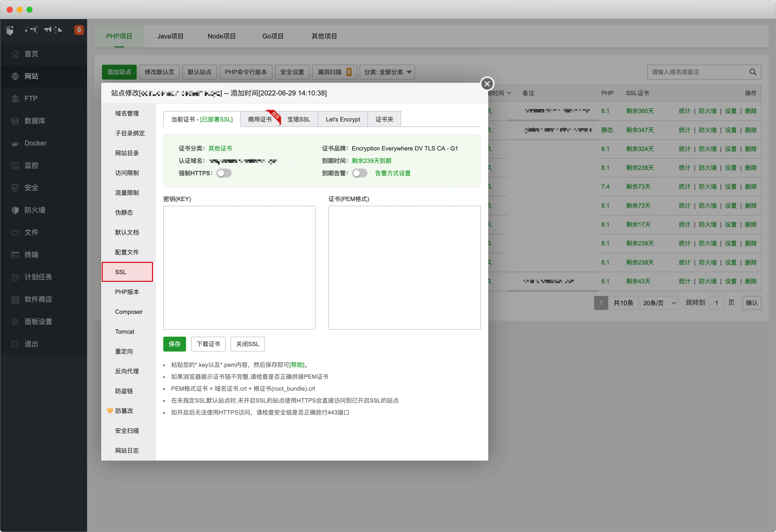Open the 其他项目 tab

[324, 36]
